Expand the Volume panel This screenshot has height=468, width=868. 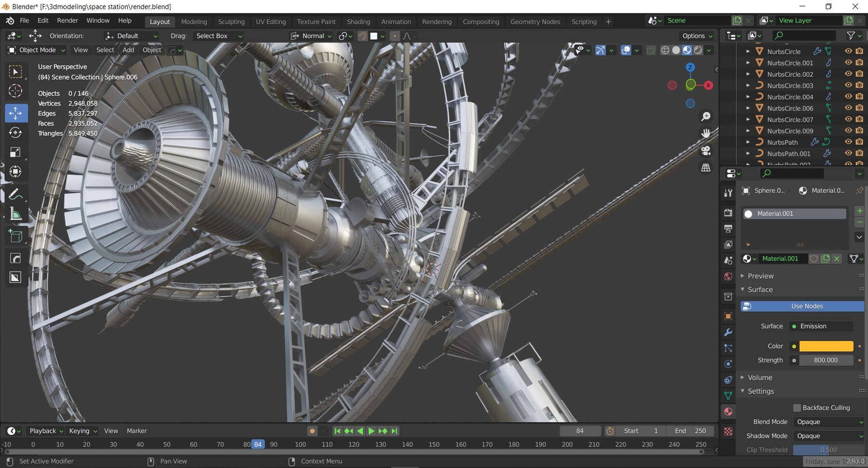[760, 377]
